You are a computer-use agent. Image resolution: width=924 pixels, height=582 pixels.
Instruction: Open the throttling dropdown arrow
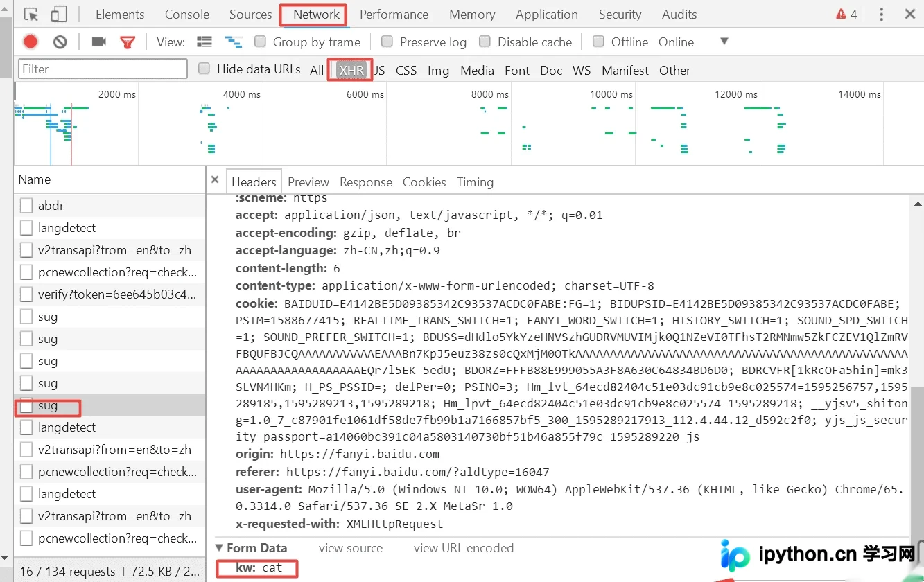(x=724, y=42)
